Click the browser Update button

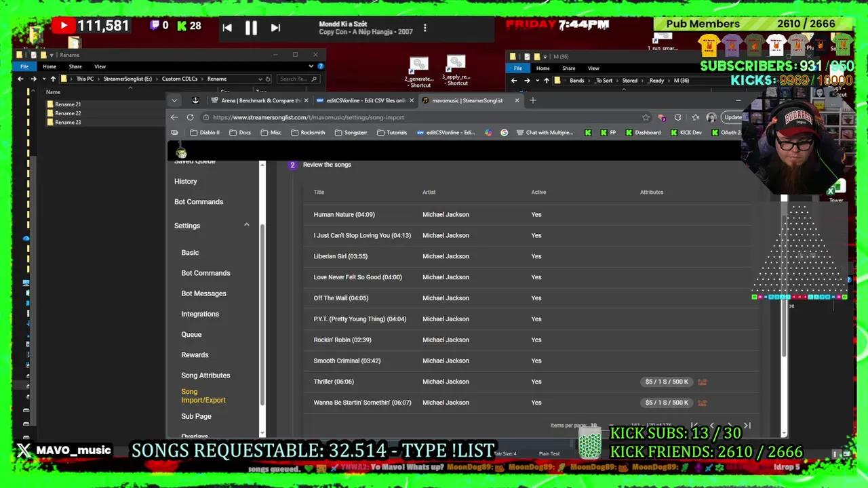(732, 117)
